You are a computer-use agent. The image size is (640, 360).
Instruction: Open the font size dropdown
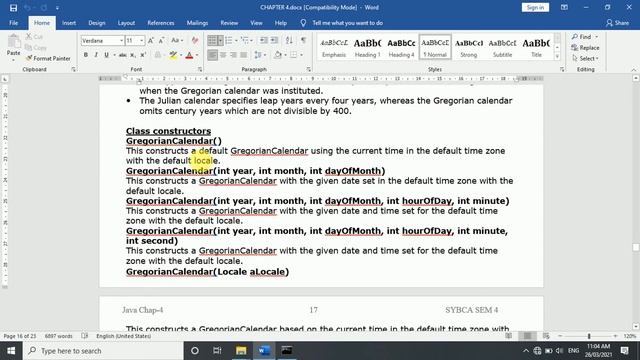(142, 41)
